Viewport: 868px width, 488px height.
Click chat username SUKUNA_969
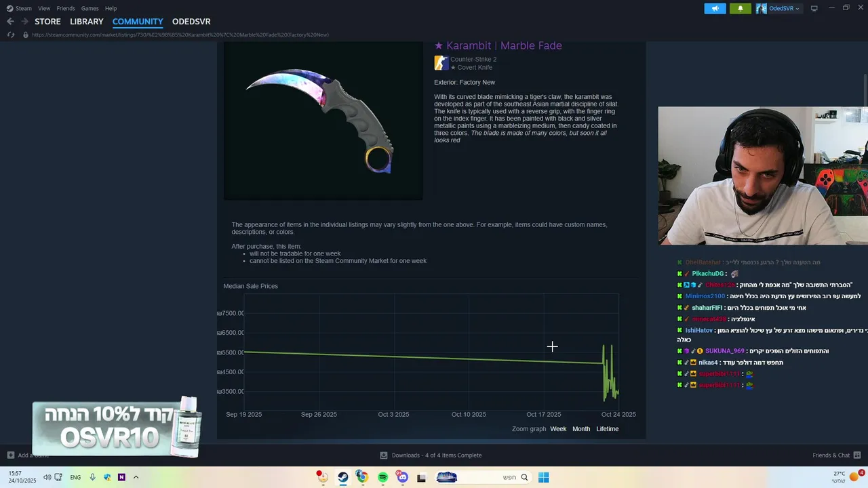coord(725,351)
